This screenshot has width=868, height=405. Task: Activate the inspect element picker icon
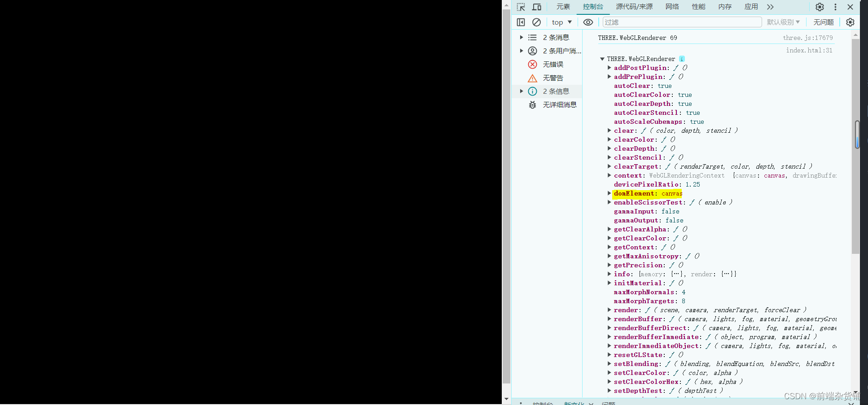521,7
